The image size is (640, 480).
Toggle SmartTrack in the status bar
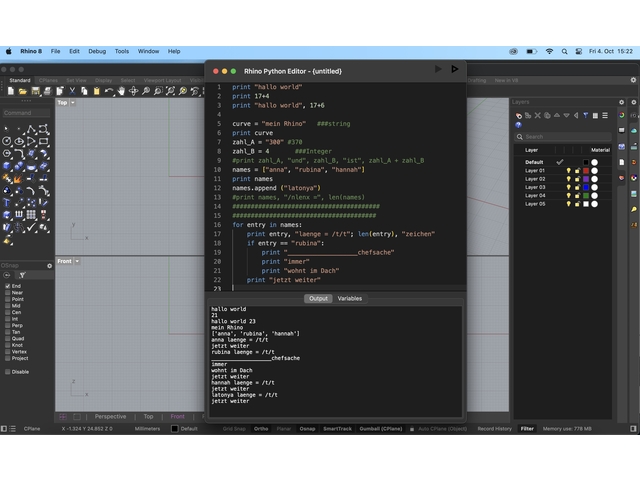point(338,429)
